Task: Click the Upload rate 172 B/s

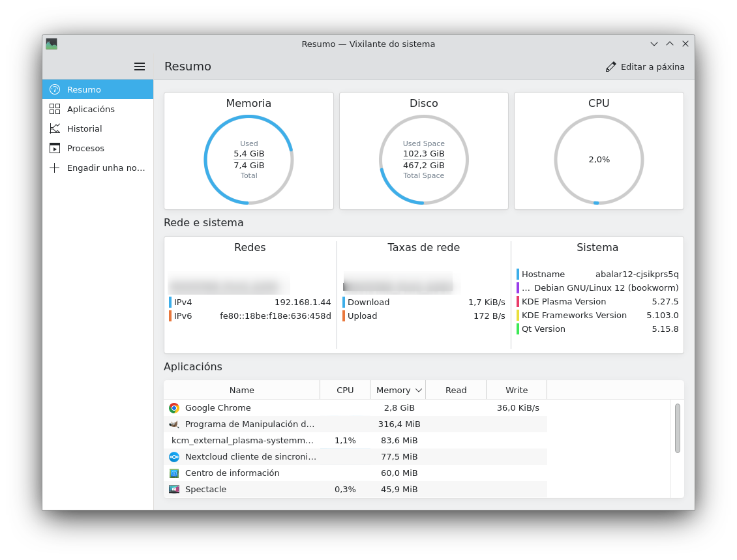Action: [489, 316]
